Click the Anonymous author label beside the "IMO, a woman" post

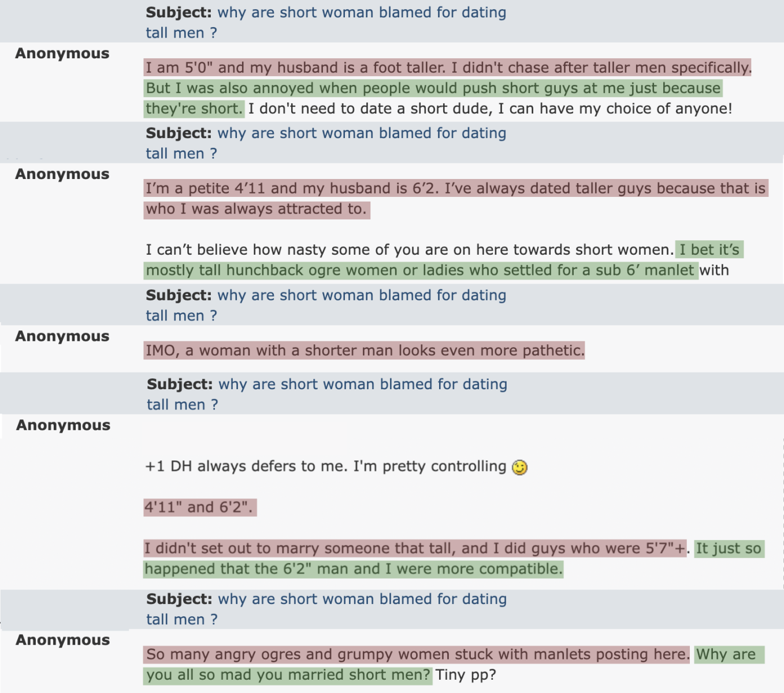(62, 337)
